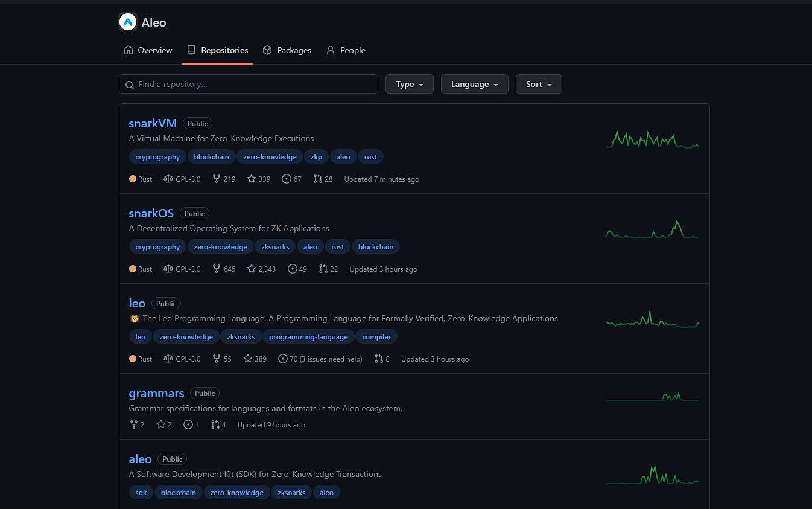
Task: Open the snarkVM repository link
Action: pyautogui.click(x=153, y=124)
